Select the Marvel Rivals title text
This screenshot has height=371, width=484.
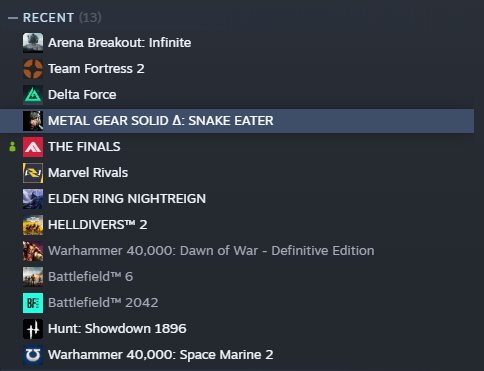pyautogui.click(x=88, y=173)
